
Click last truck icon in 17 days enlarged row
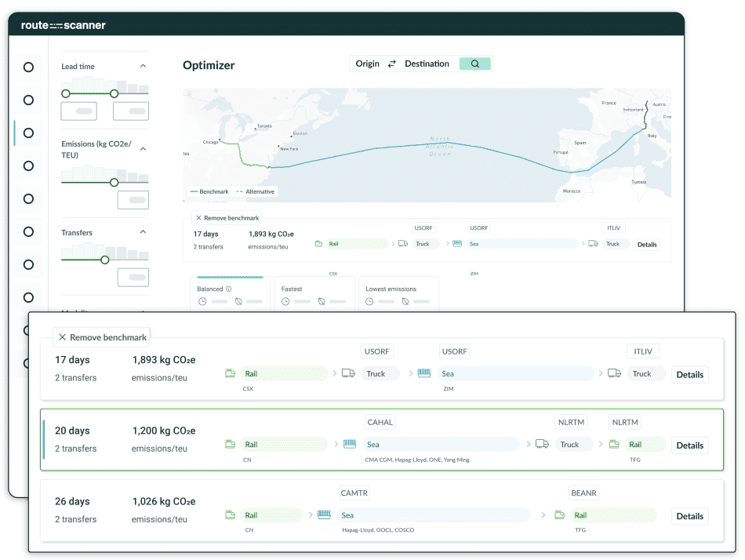[x=614, y=373]
